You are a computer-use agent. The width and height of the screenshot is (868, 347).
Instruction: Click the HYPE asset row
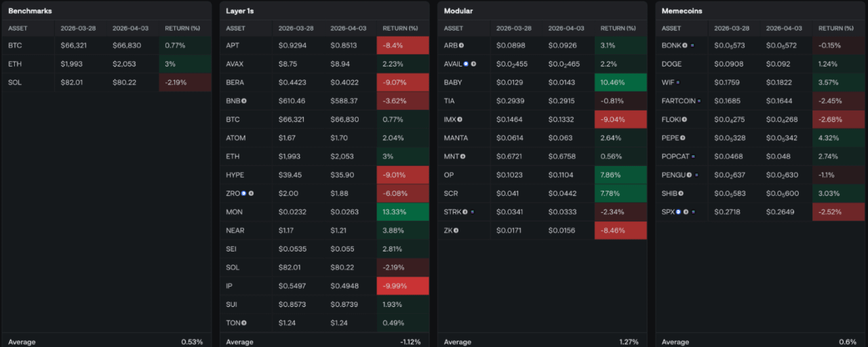pos(324,175)
